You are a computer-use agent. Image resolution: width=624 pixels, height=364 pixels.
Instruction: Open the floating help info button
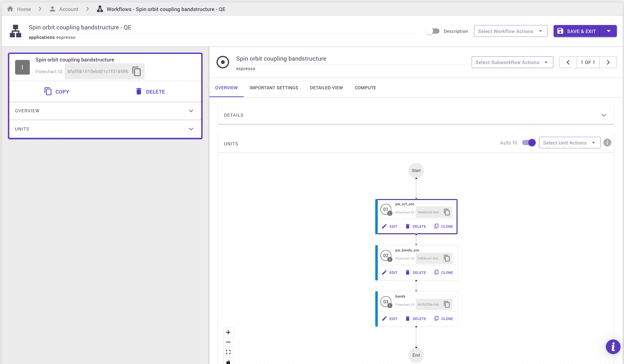[x=613, y=347]
